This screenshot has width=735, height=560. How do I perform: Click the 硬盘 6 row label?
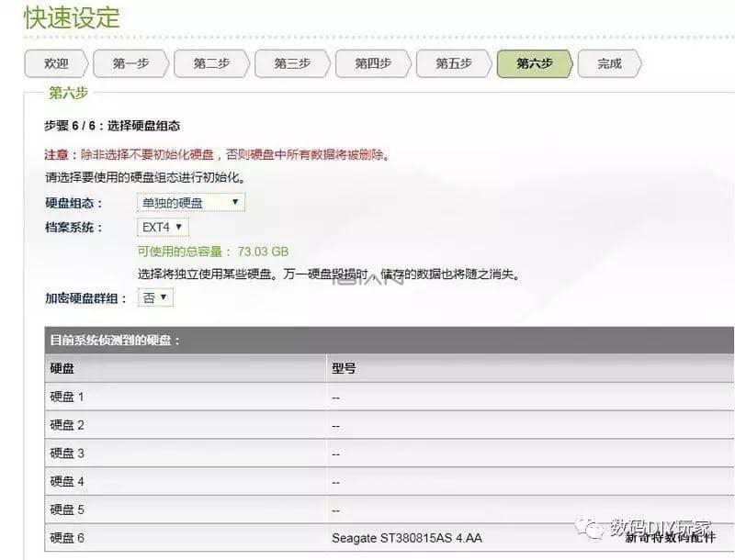67,538
